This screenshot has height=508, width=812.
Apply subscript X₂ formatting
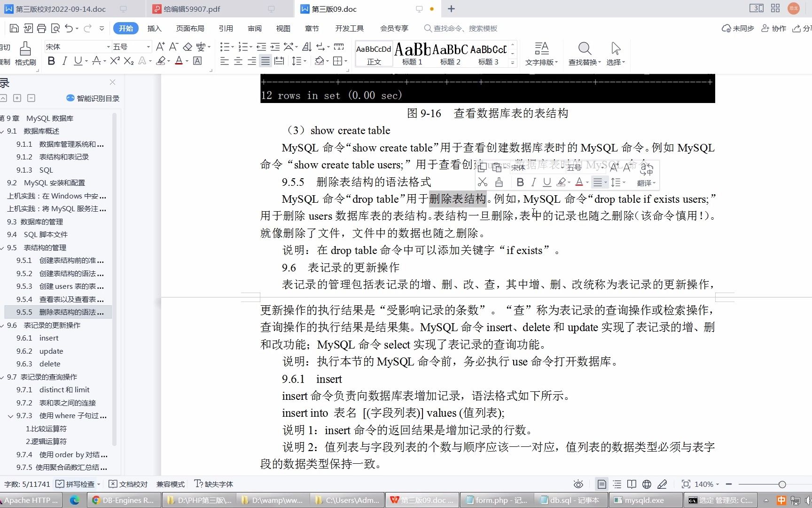pos(129,61)
